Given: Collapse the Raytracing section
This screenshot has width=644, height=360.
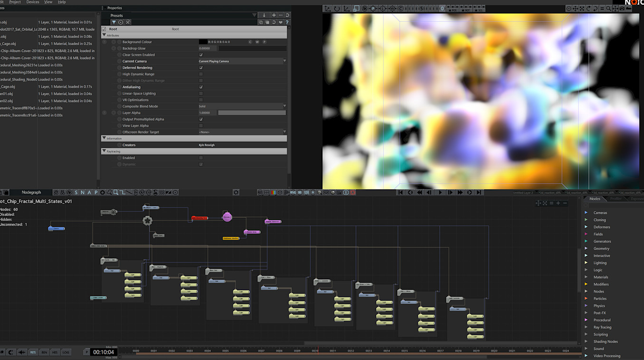Looking at the screenshot, I should (x=104, y=151).
